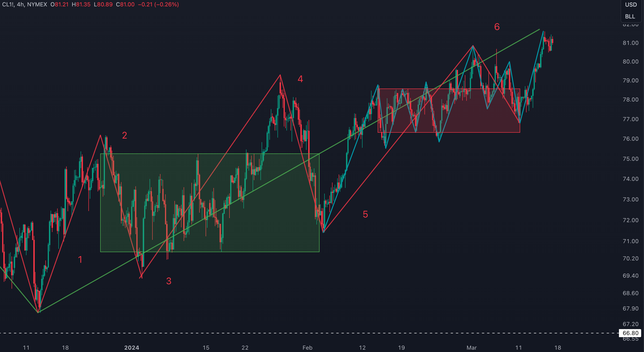Select the red wave label 3
The image size is (644, 352).
169,281
